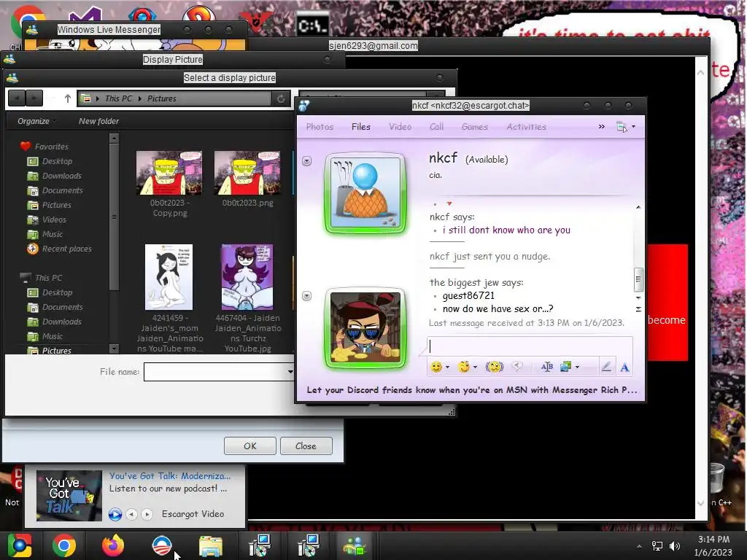Open the Games tab

click(474, 127)
